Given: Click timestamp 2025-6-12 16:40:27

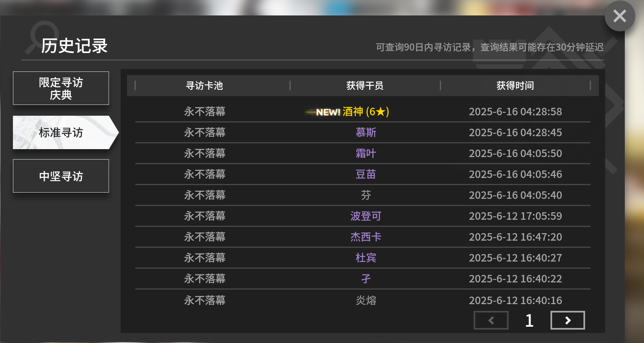Looking at the screenshot, I should click(515, 258).
